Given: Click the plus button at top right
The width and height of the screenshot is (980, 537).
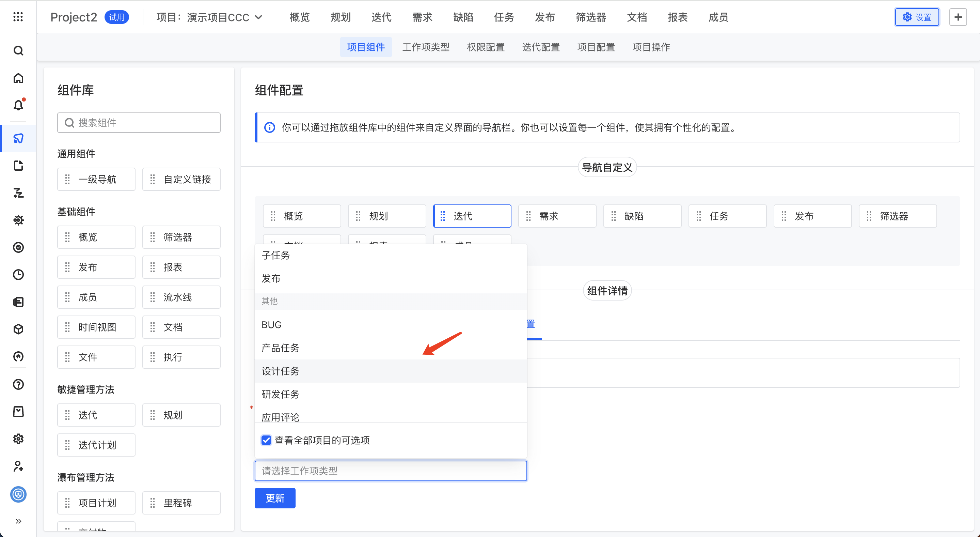Looking at the screenshot, I should pyautogui.click(x=958, y=17).
